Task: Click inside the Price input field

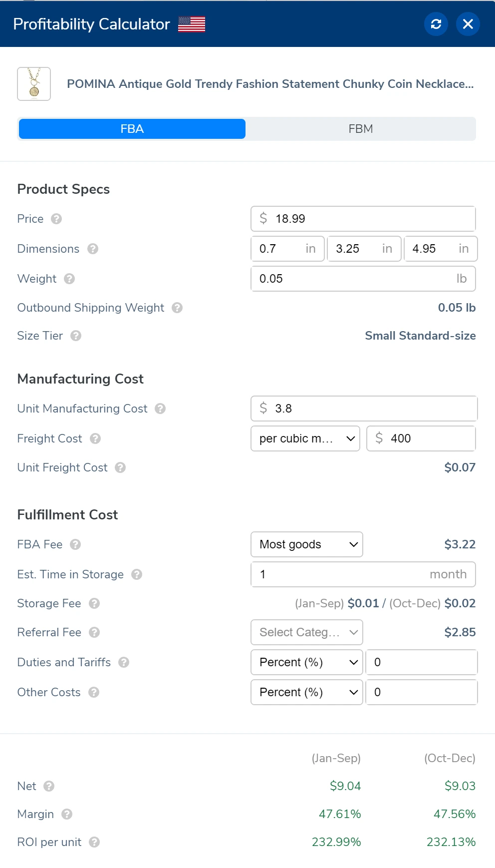Action: pos(363,219)
